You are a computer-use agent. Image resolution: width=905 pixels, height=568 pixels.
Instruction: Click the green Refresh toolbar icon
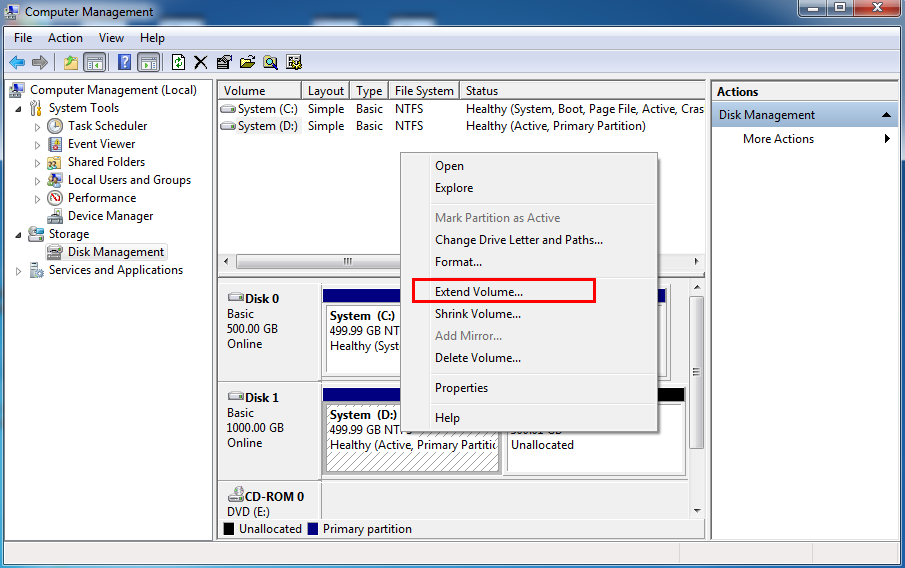pyautogui.click(x=178, y=62)
